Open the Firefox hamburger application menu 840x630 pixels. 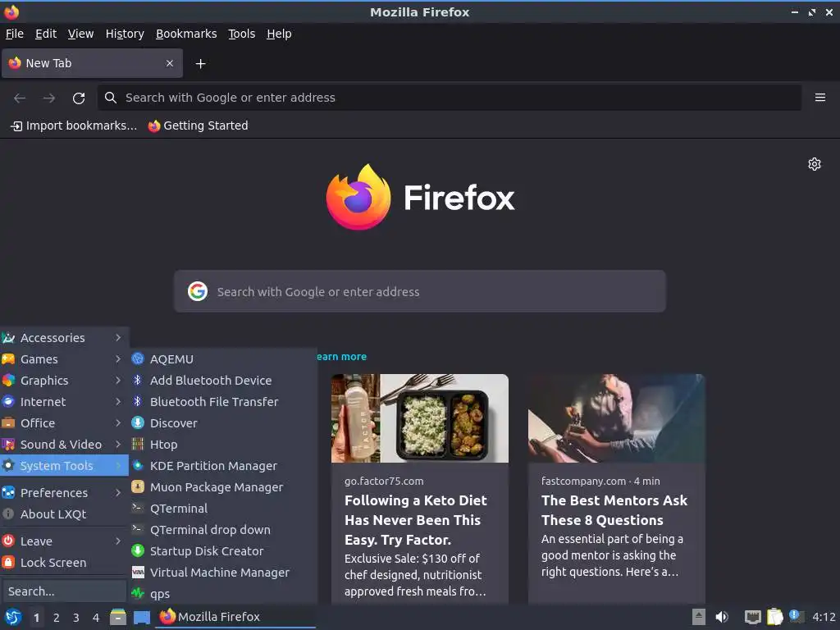click(819, 98)
